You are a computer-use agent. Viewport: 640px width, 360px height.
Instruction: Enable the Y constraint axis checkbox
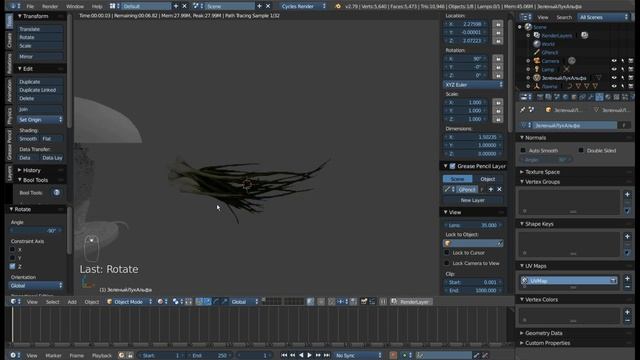(12, 258)
